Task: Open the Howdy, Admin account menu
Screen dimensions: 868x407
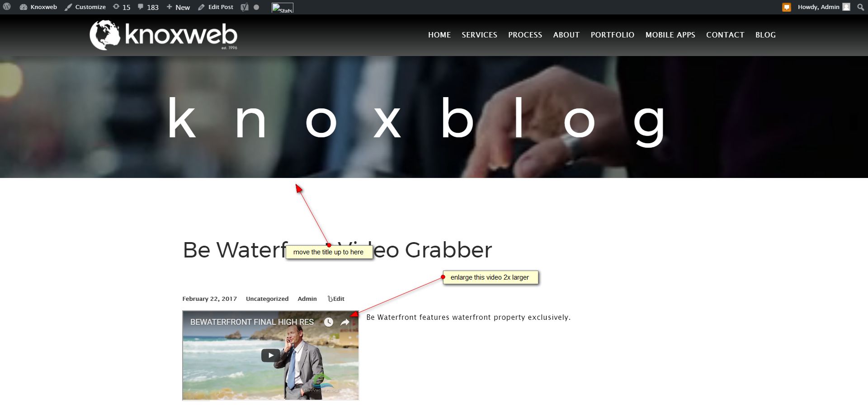Action: coord(824,7)
